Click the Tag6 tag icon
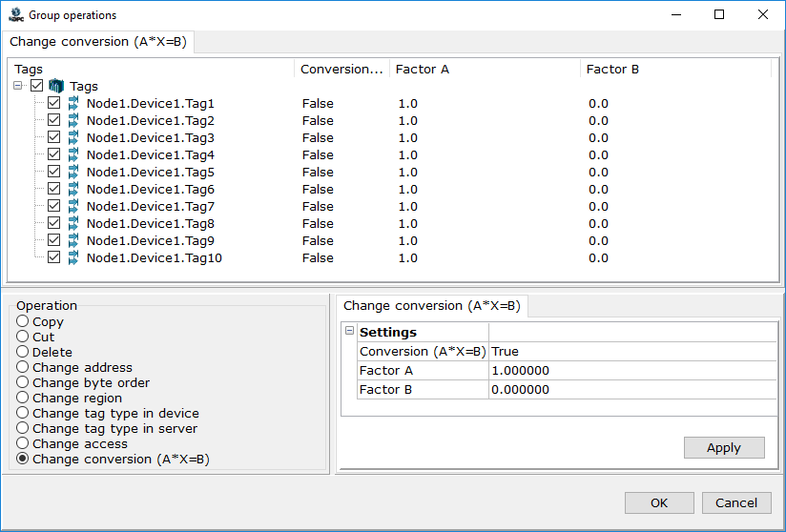This screenshot has height=532, width=786. 73,190
